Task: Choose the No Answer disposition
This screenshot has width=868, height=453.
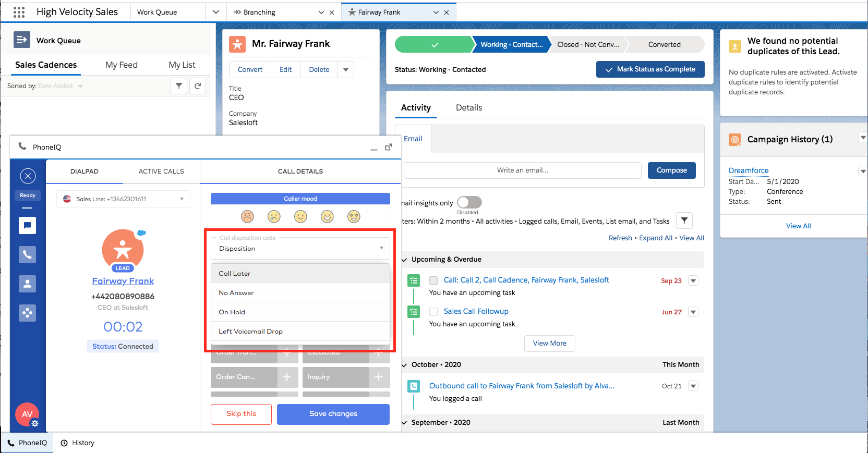Action: pos(300,293)
